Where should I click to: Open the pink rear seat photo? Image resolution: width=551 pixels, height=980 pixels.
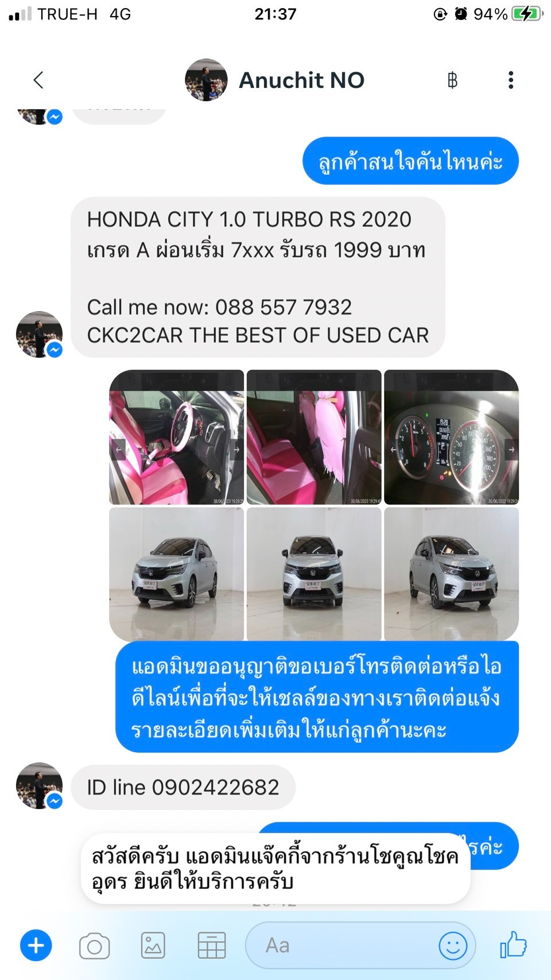point(314,437)
